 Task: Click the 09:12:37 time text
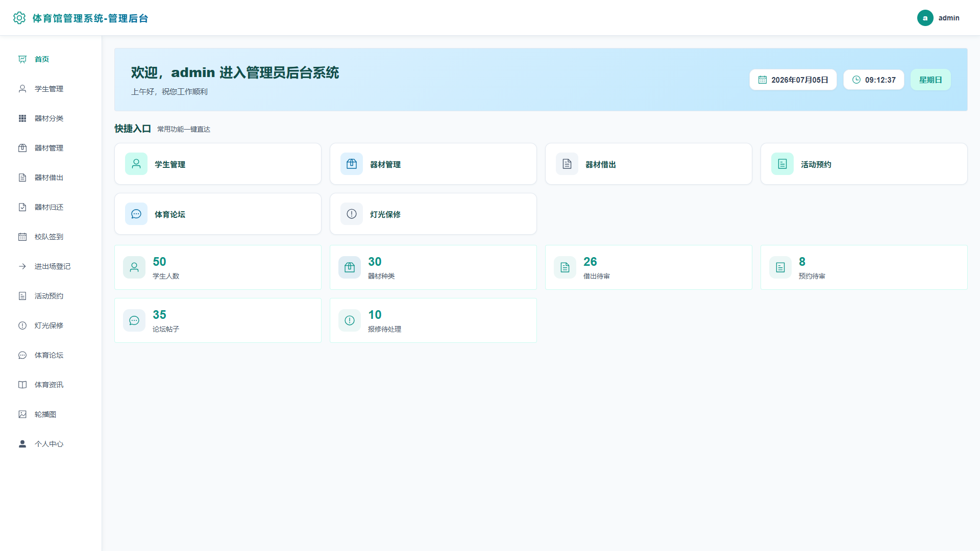point(880,80)
